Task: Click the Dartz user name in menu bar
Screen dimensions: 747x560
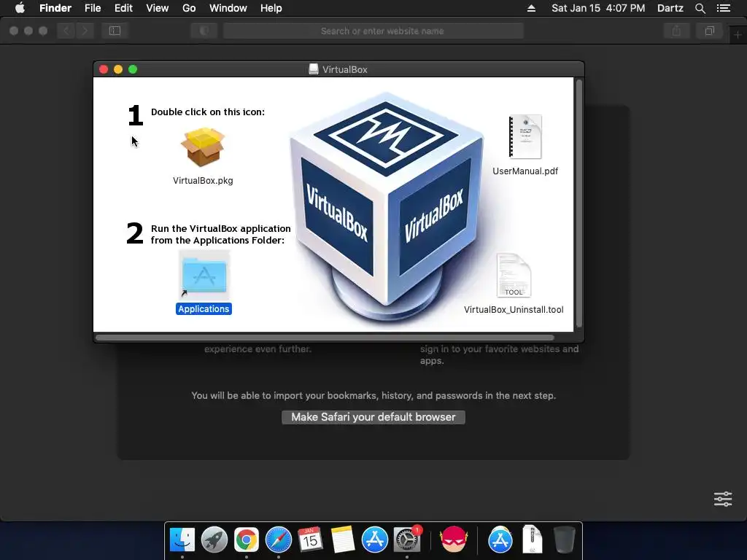Action: pyautogui.click(x=670, y=8)
